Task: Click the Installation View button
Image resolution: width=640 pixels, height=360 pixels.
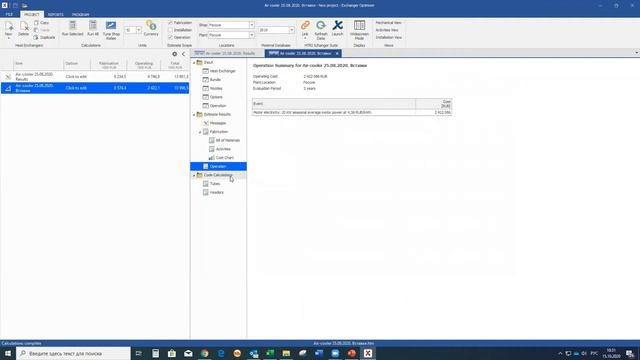Action: pyautogui.click(x=389, y=38)
